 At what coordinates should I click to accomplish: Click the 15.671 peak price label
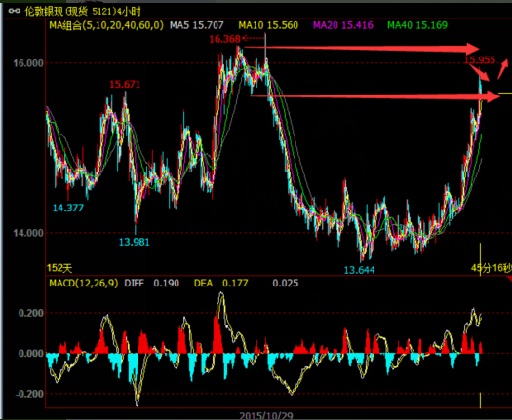(125, 85)
